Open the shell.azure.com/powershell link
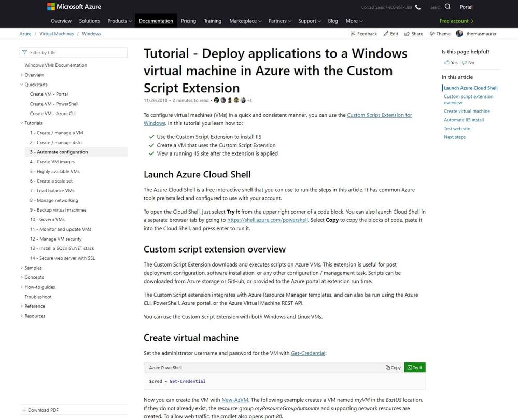This screenshot has width=518, height=420. click(x=268, y=220)
